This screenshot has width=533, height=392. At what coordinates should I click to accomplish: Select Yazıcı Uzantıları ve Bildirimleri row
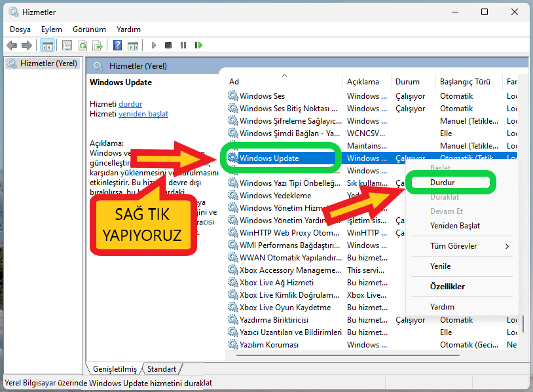371,332
